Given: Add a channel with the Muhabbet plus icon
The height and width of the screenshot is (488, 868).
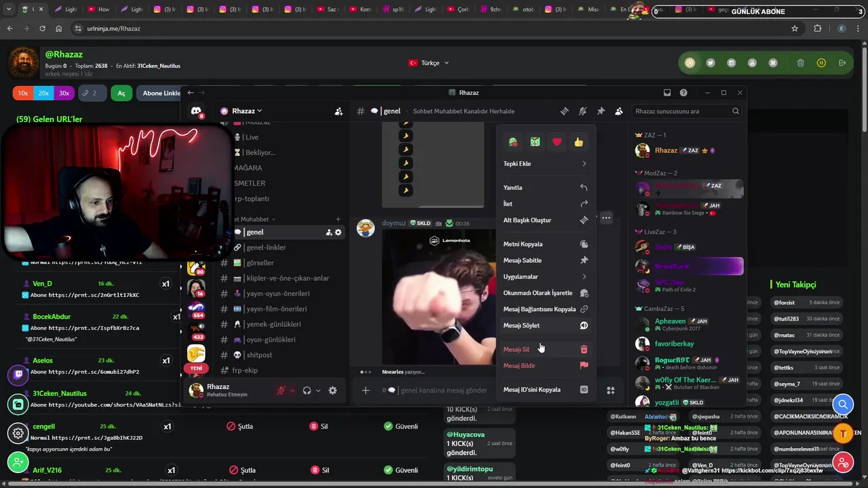Looking at the screenshot, I should tap(338, 220).
